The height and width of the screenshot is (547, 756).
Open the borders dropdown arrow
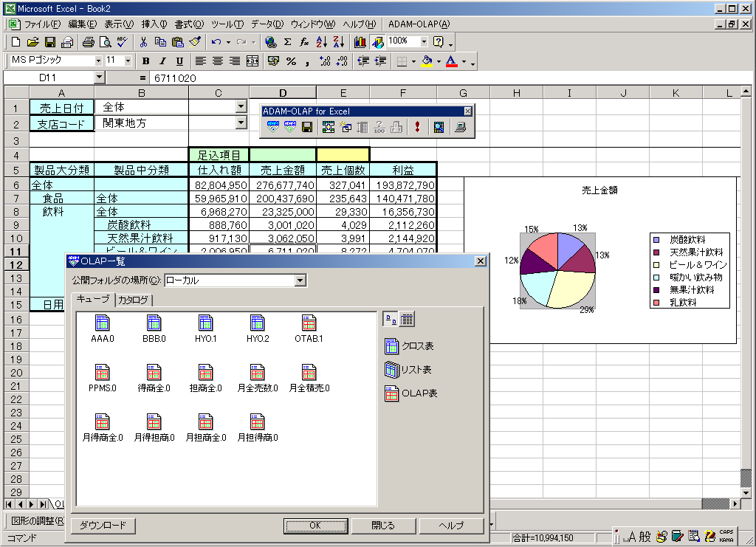413,61
